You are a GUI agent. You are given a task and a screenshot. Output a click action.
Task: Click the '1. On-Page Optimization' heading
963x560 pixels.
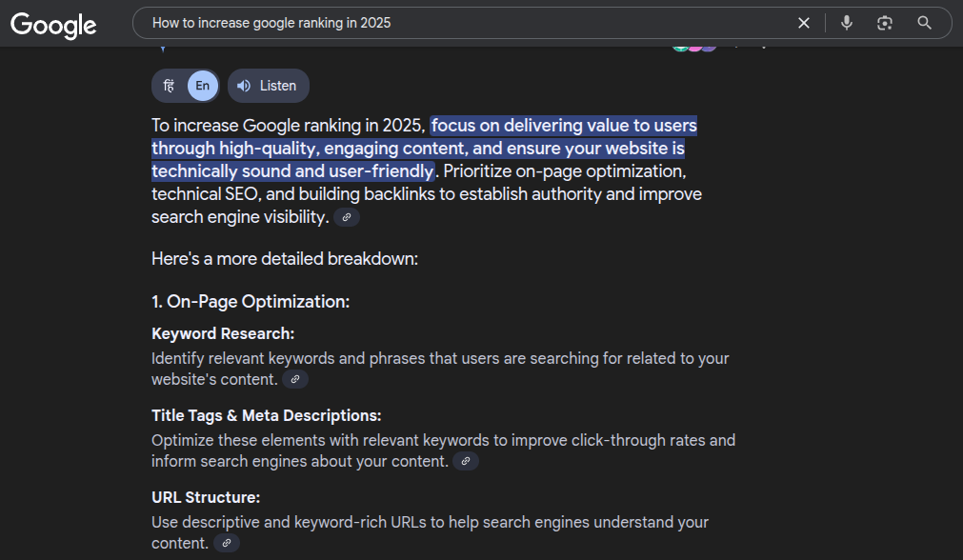coord(251,302)
